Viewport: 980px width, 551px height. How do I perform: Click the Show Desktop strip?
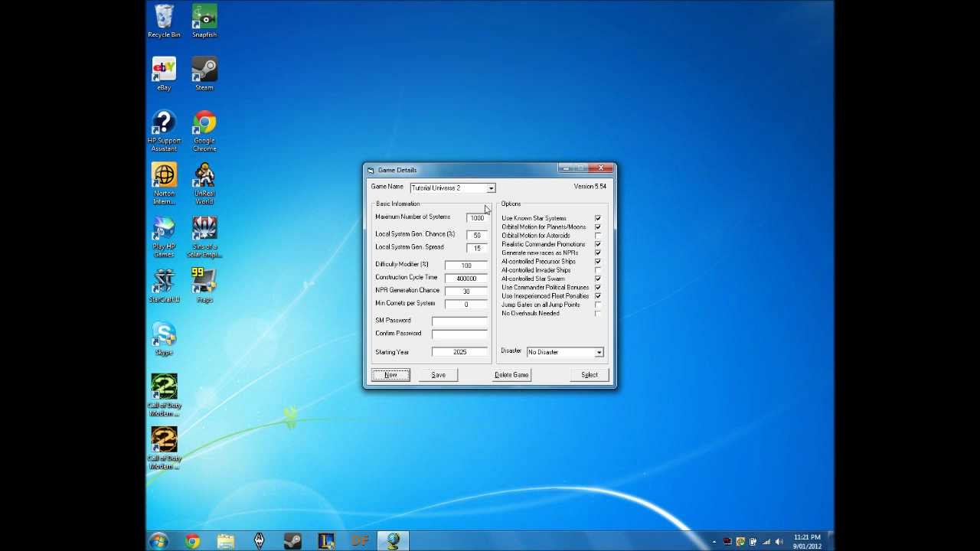pos(829,541)
